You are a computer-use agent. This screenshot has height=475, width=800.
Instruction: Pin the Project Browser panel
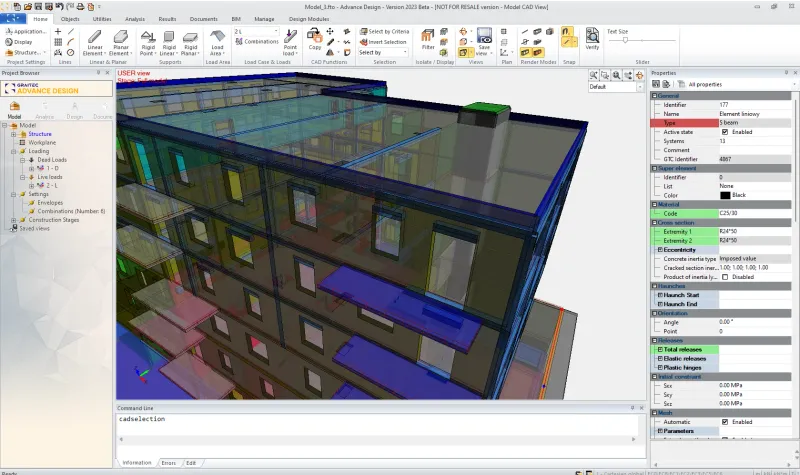tap(98, 73)
